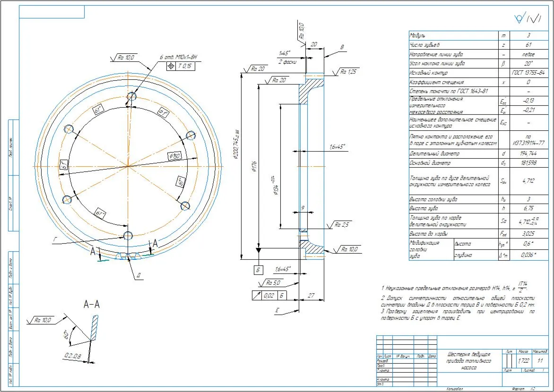Select the modification depth value 0,036*
This screenshot has height=392, width=554.
point(528,255)
